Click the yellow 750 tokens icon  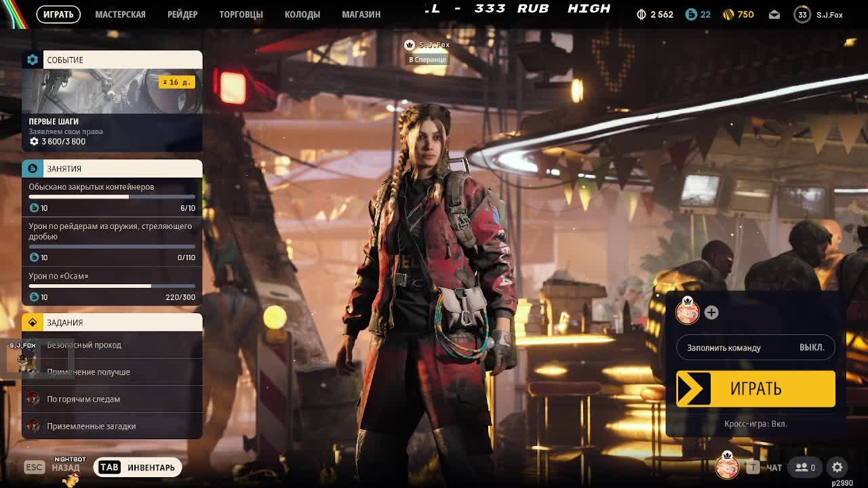pos(738,14)
